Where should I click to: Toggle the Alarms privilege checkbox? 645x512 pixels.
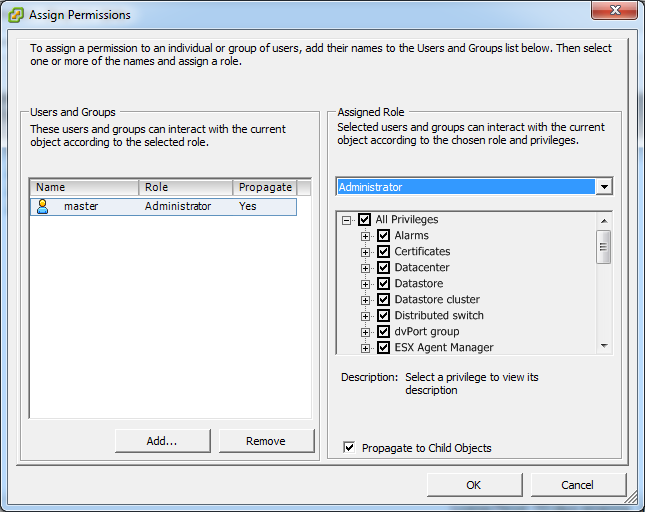pos(383,236)
